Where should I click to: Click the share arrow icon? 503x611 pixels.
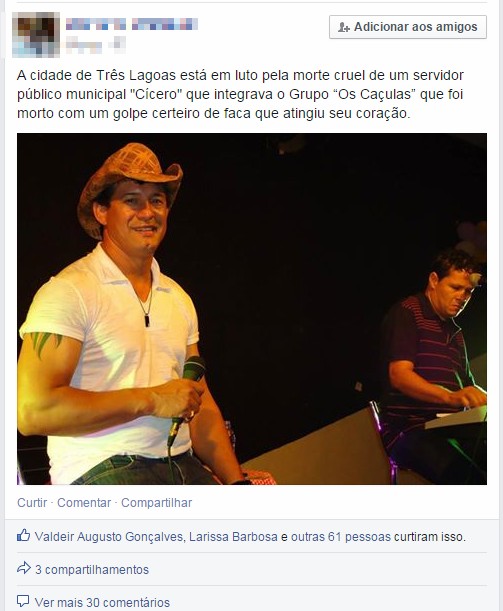[23, 568]
